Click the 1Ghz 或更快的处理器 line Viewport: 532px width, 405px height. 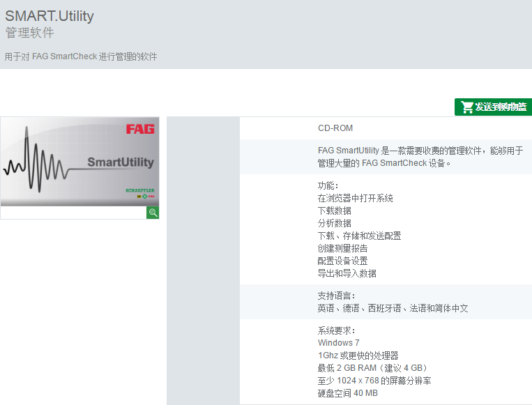pos(358,356)
